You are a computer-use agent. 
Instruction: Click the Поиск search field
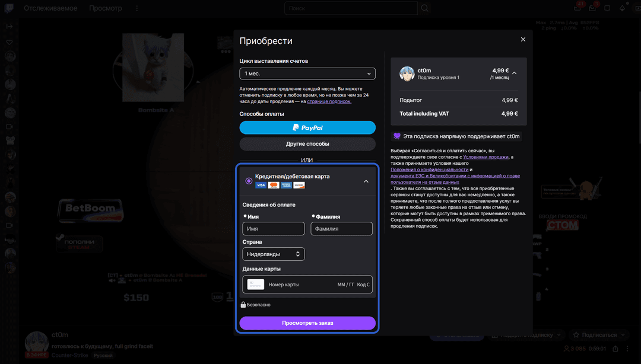[x=351, y=8]
